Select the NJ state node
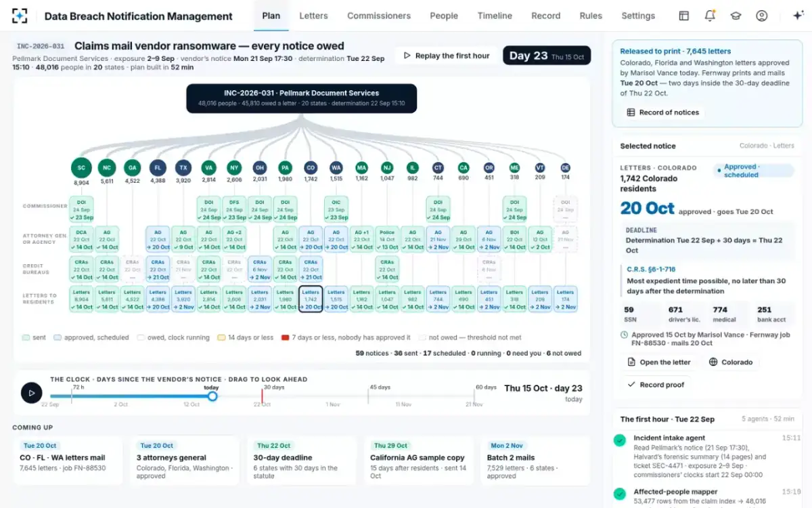Screen dimensions: 812x508 (387, 168)
